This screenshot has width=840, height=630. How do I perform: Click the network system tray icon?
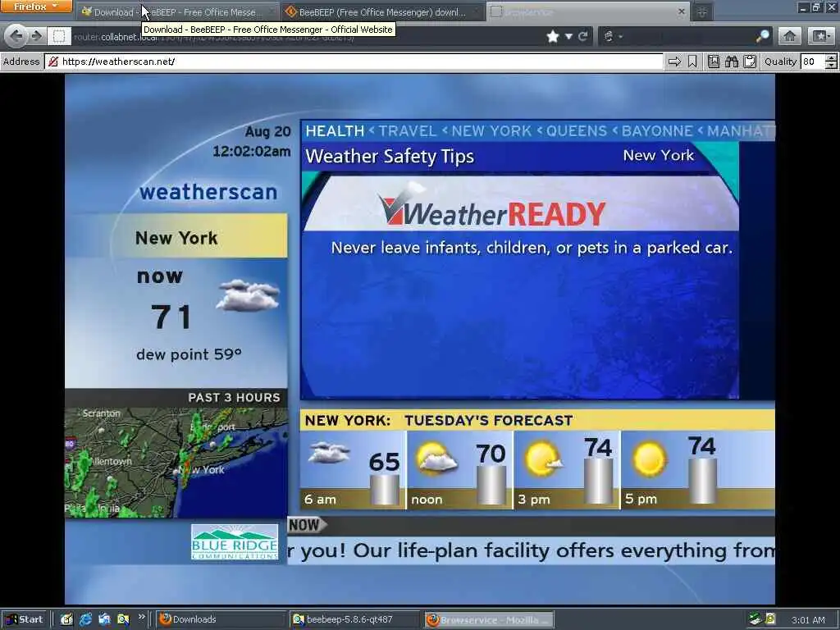tap(756, 619)
